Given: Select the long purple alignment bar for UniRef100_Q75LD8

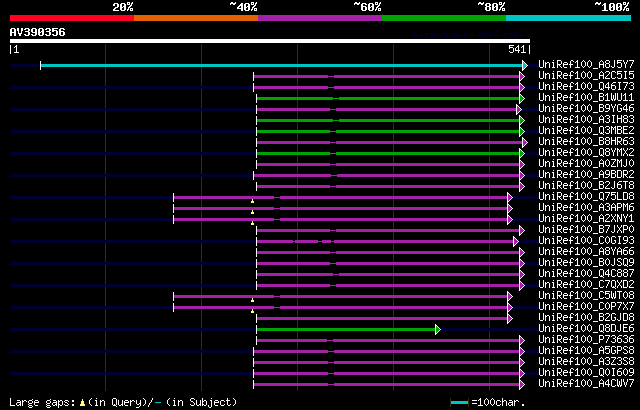Looking at the screenshot, I should coord(340,197).
